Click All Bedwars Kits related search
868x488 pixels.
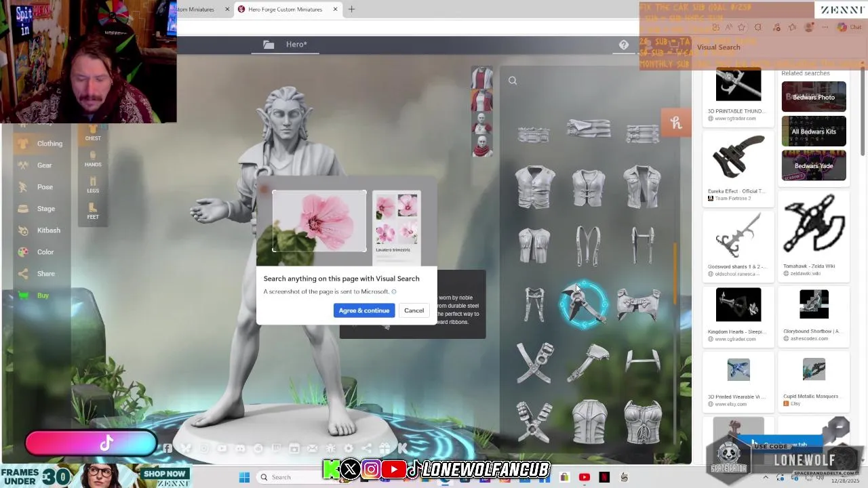click(x=814, y=131)
